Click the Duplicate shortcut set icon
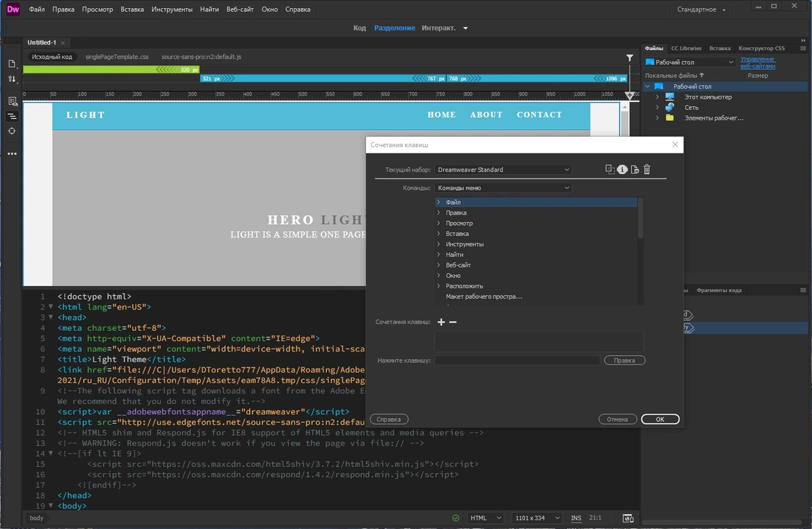This screenshot has width=812, height=529. 610,169
